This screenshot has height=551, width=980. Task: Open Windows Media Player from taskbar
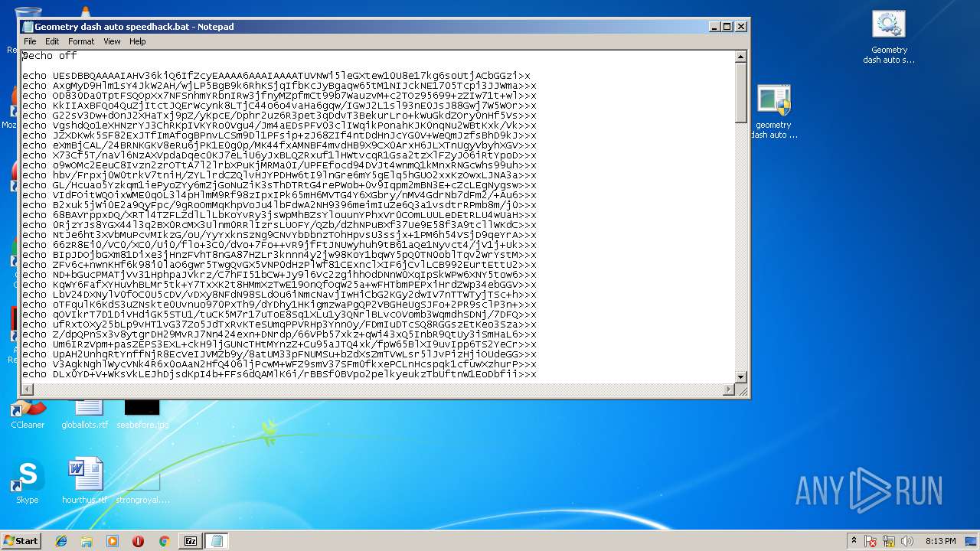coord(113,541)
